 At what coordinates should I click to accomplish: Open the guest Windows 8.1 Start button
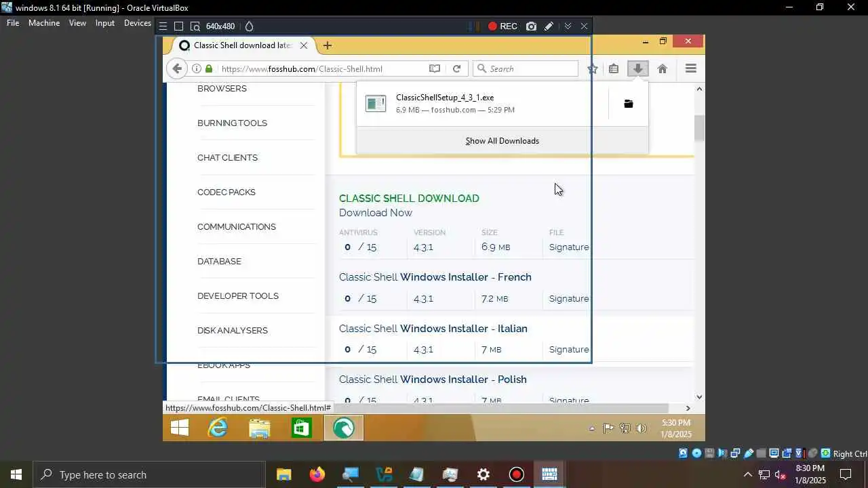(x=180, y=428)
